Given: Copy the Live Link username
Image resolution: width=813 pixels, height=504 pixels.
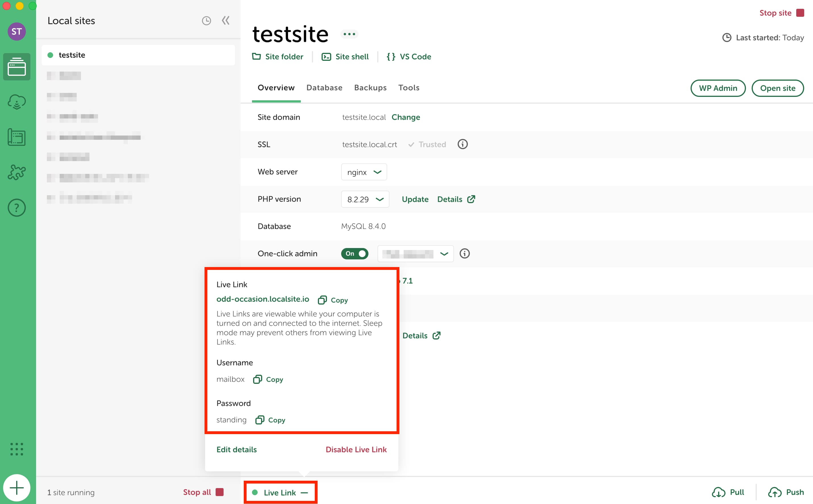Looking at the screenshot, I should (268, 379).
